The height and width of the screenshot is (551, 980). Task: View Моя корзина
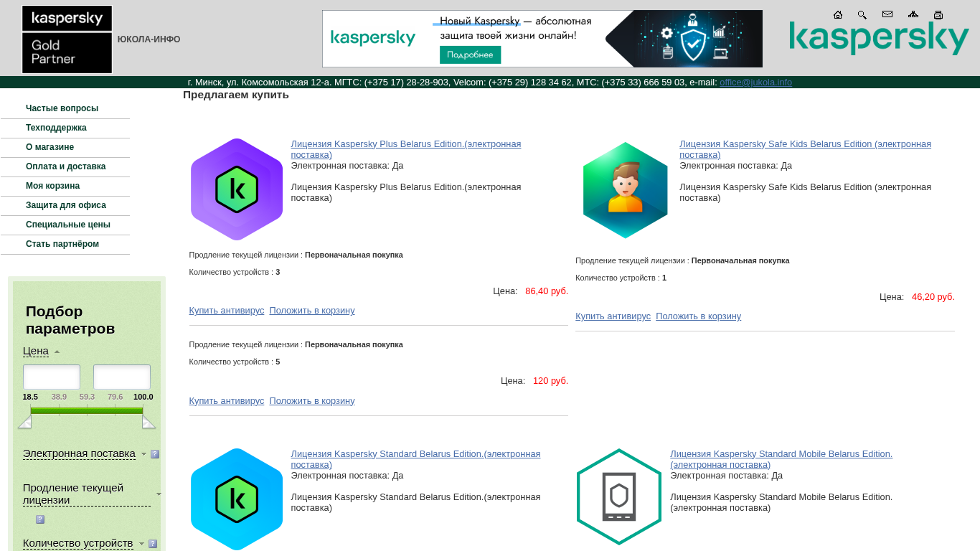[x=52, y=186]
